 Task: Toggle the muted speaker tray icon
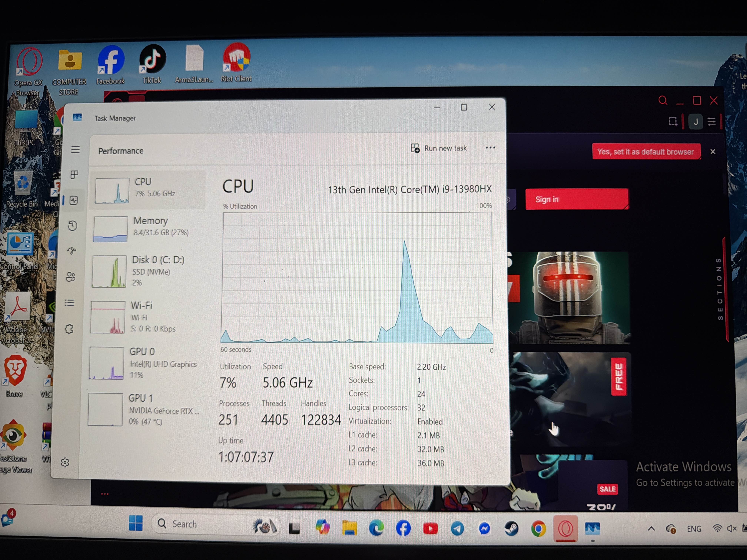click(731, 529)
